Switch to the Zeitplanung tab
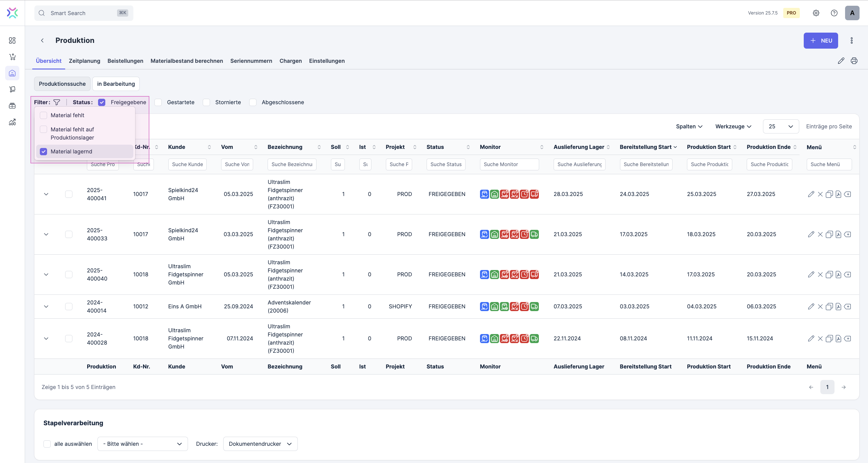 pos(84,61)
